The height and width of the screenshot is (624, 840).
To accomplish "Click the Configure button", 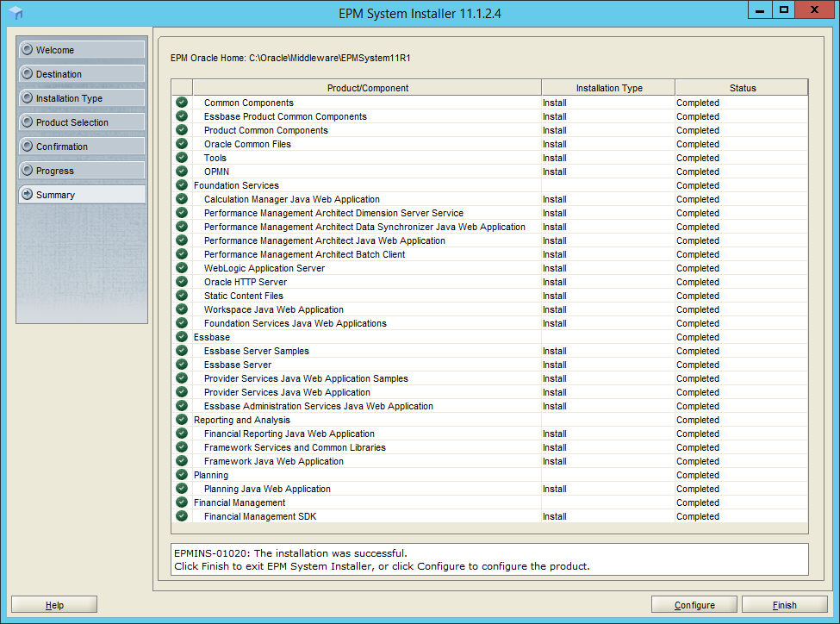I will [694, 605].
